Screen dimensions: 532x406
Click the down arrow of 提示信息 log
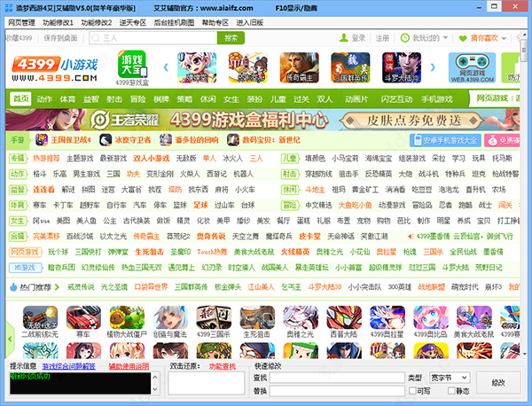tap(155, 389)
